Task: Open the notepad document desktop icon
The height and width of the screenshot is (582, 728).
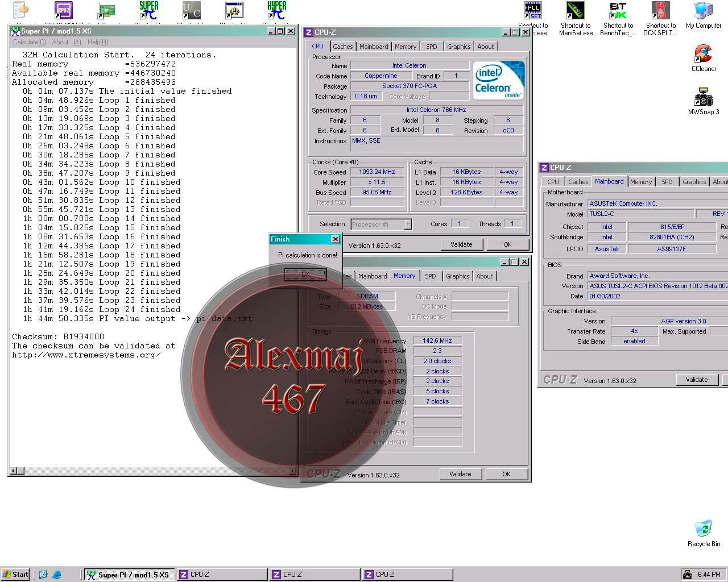Action: pos(20,10)
